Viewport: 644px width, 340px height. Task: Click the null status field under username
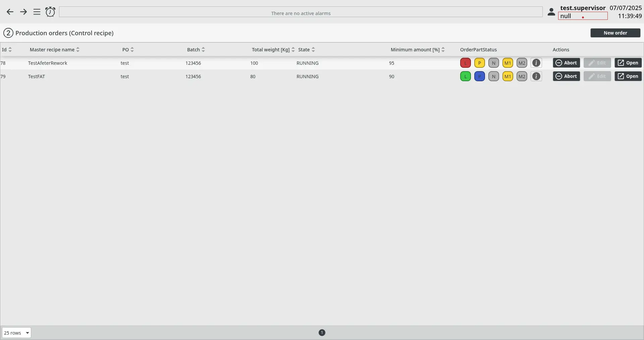583,16
